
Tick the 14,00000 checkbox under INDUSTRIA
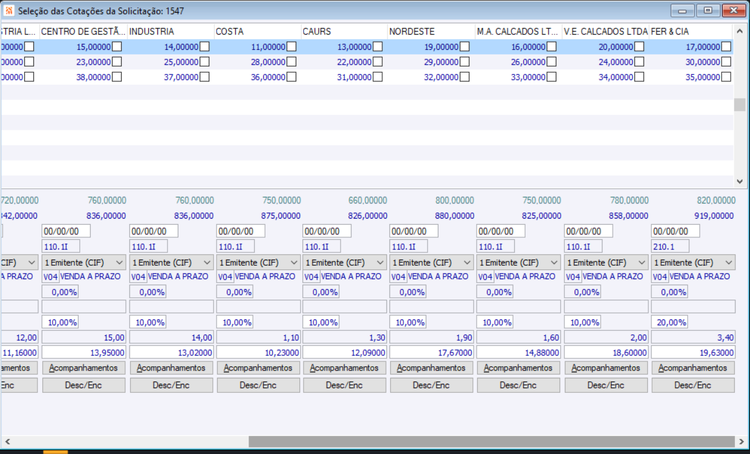tap(205, 46)
